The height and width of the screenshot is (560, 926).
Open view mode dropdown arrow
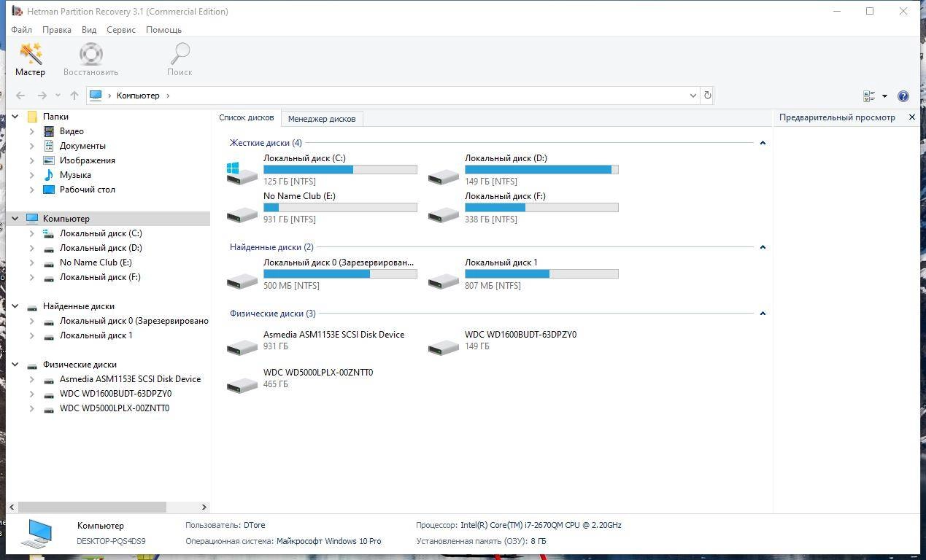point(884,96)
